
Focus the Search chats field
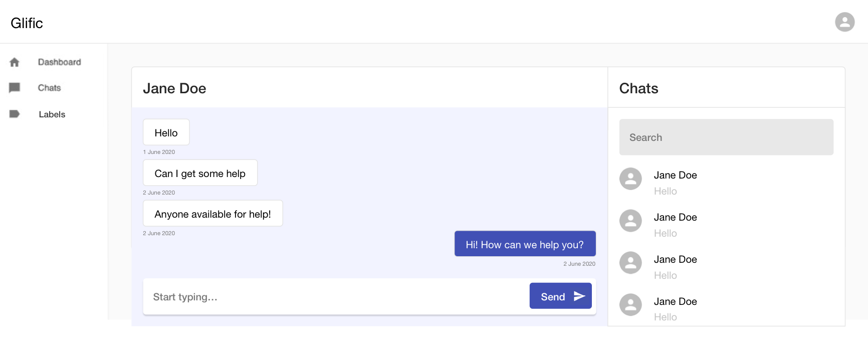tap(726, 137)
